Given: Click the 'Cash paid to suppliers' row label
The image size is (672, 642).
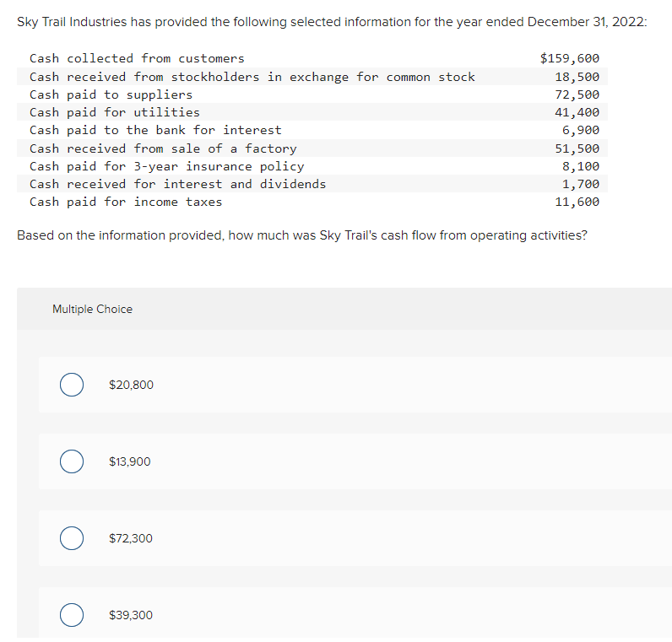Looking at the screenshot, I should [111, 94].
